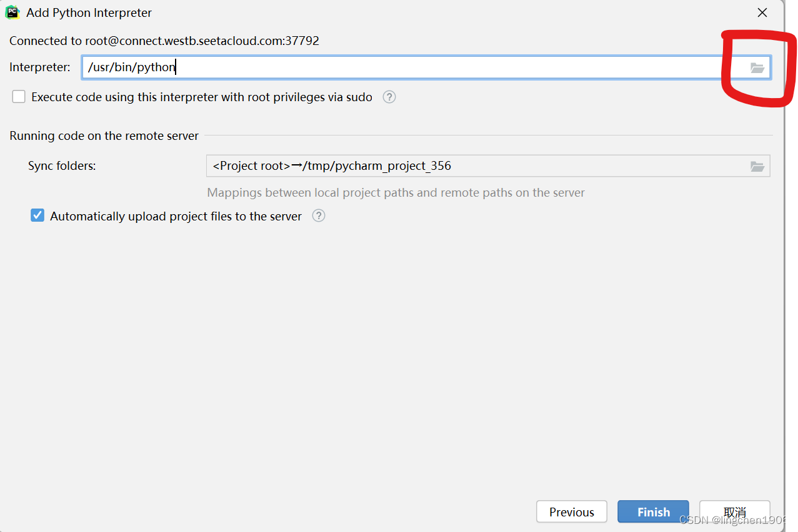The image size is (798, 532).
Task: Uncheck automatically upload project files checkbox
Action: (37, 215)
